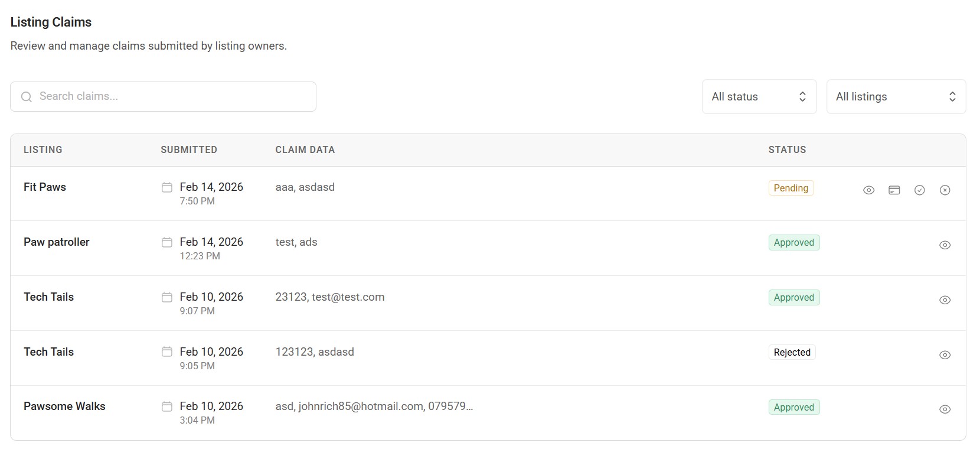
Task: Click the chevron arrows inside All status selector
Action: pyautogui.click(x=802, y=96)
